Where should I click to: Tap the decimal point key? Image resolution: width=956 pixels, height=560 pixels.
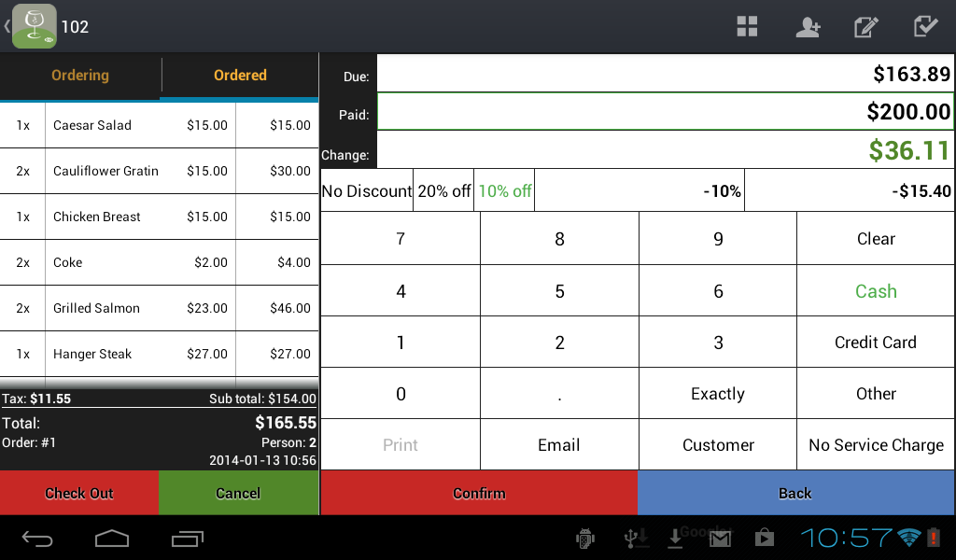(x=560, y=394)
